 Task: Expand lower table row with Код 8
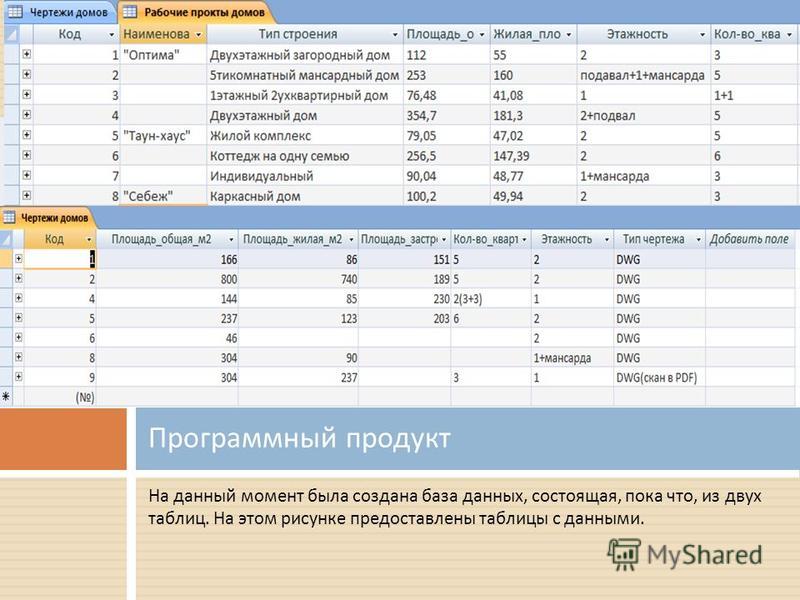click(x=18, y=357)
